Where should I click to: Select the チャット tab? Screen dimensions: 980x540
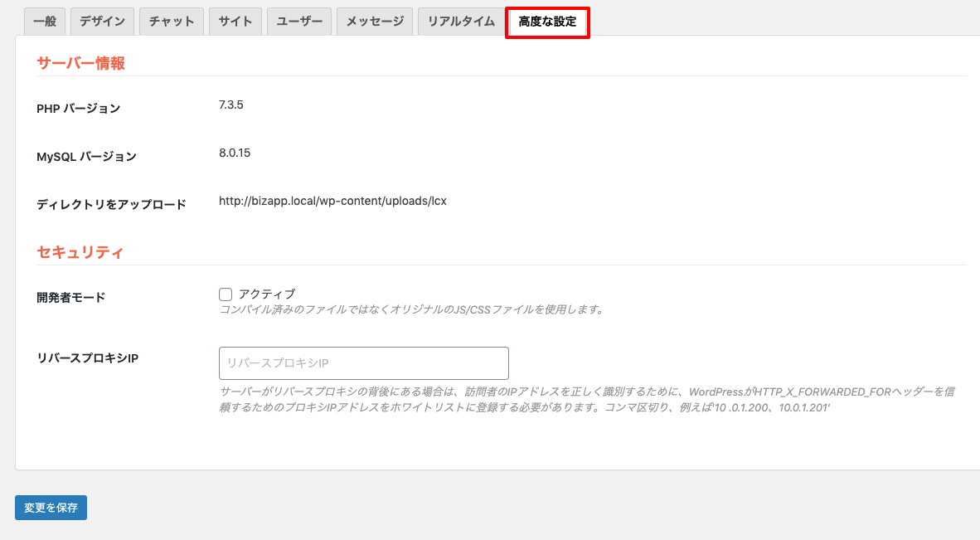point(172,22)
